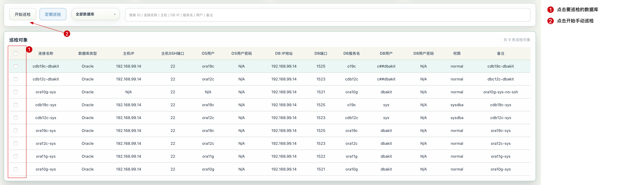This screenshot has height=185, width=644.
Task: Enable checkbox for last ora10g-sys row with port 1521
Action: pyautogui.click(x=16, y=169)
